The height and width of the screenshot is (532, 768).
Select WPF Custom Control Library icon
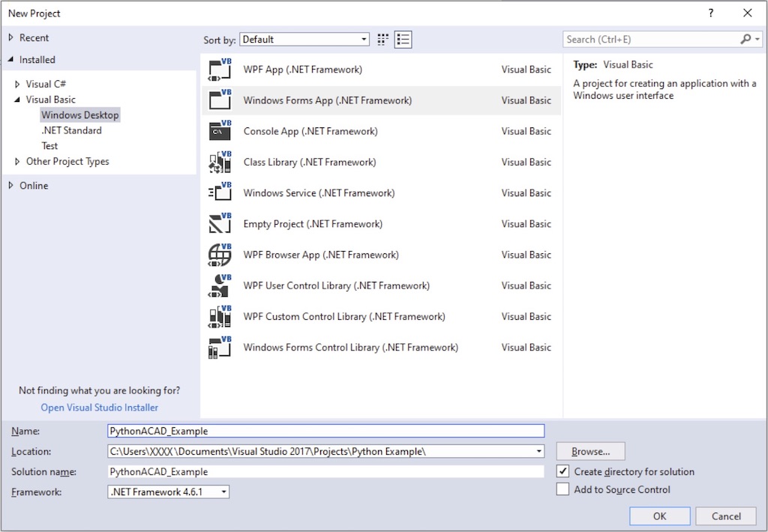point(220,316)
